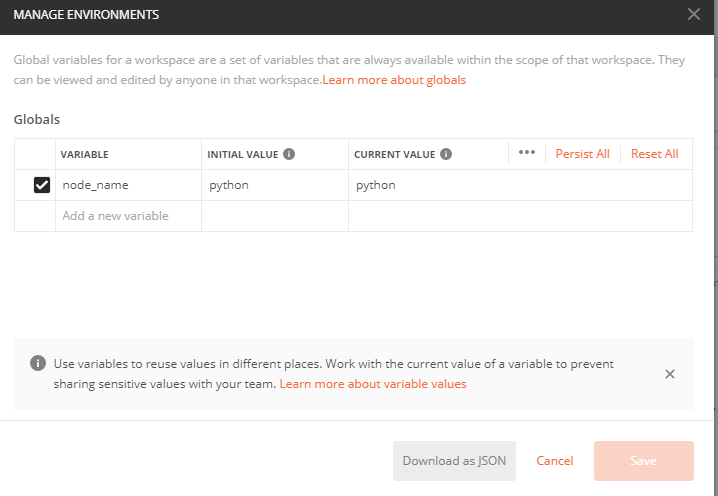
Task: Click the Current Value info icon
Action: click(446, 154)
